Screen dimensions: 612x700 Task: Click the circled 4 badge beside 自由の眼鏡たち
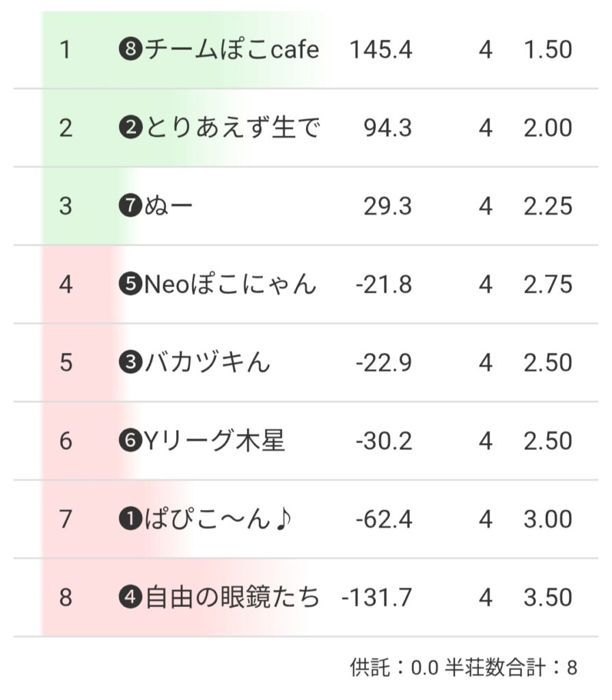pyautogui.click(x=129, y=598)
